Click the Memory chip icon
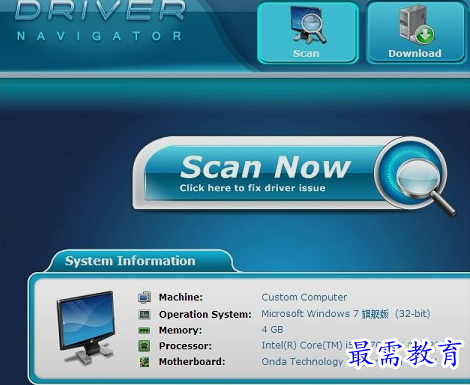470x385 pixels. tap(144, 330)
